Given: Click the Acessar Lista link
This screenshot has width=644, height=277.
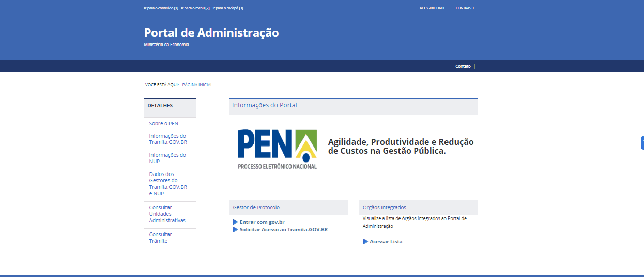Looking at the screenshot, I should coord(386,242).
